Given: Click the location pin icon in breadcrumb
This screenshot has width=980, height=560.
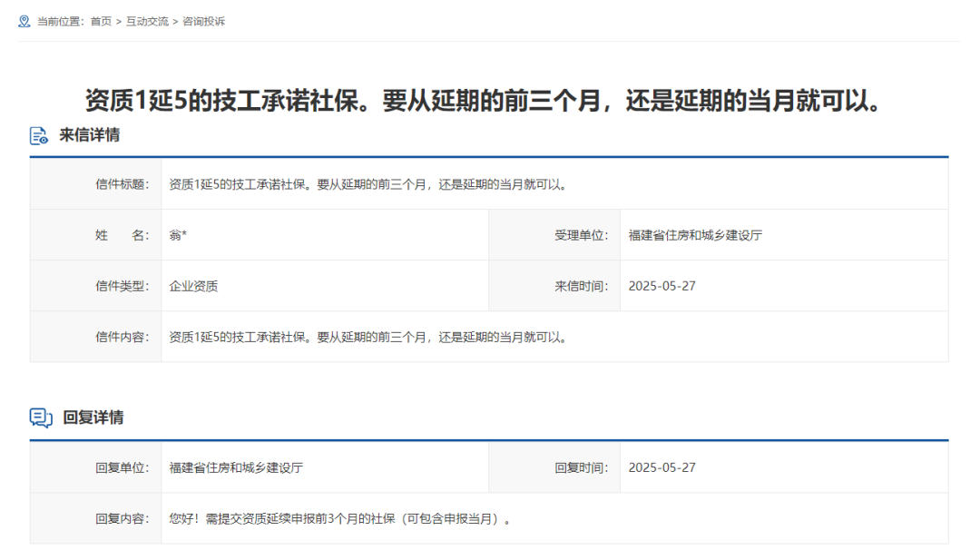Looking at the screenshot, I should [x=23, y=19].
